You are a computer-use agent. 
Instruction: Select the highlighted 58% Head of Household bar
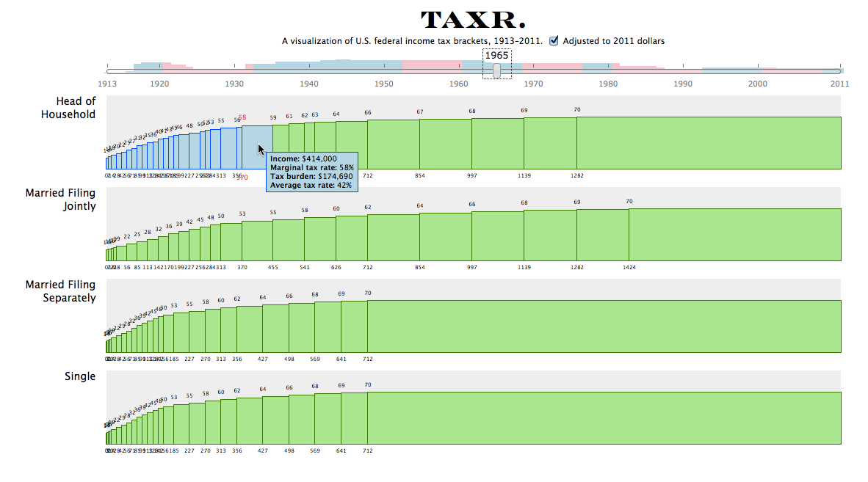point(257,147)
